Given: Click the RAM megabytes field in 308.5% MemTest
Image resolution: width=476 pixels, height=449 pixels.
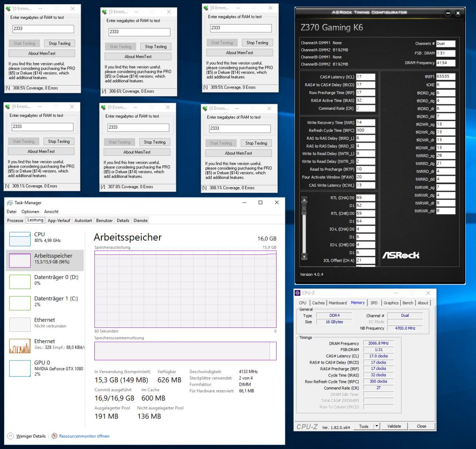Looking at the screenshot, I should 43,29.
